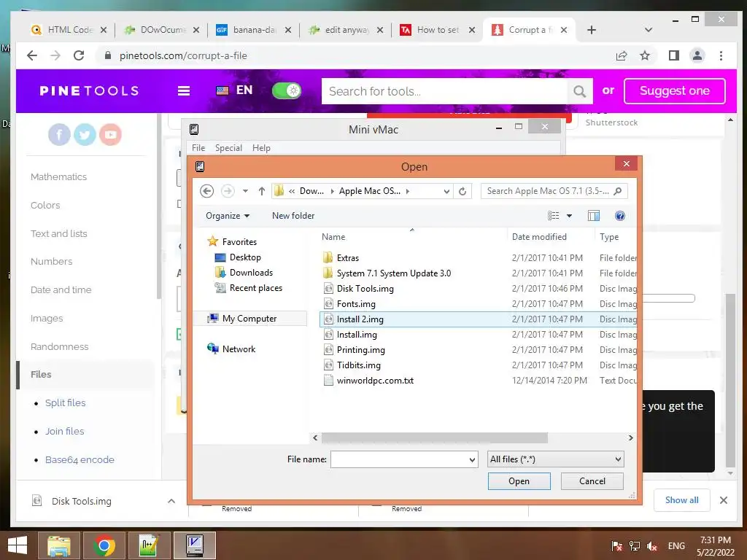This screenshot has width=747, height=560.
Task: Expand the File name combo box arrow
Action: point(472,459)
